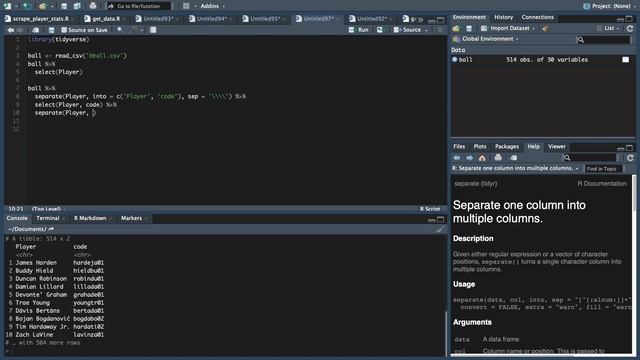Click Show in New Window editor icon
Viewport: 640px width, 360px height.
(x=36, y=30)
